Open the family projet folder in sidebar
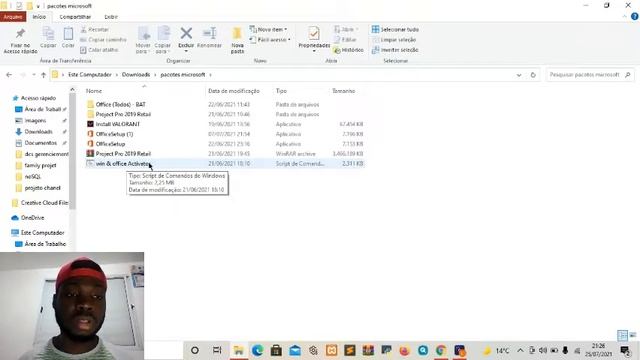Viewport: 640px width, 360px height. pyautogui.click(x=40, y=165)
